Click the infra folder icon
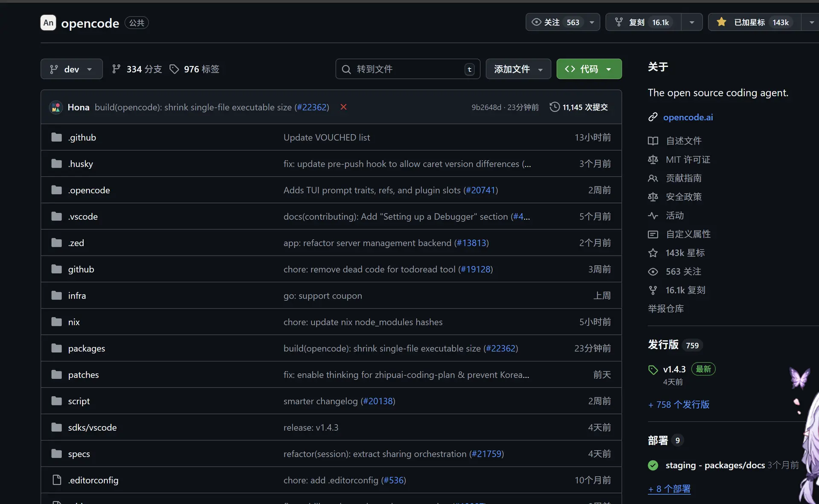 click(x=57, y=295)
